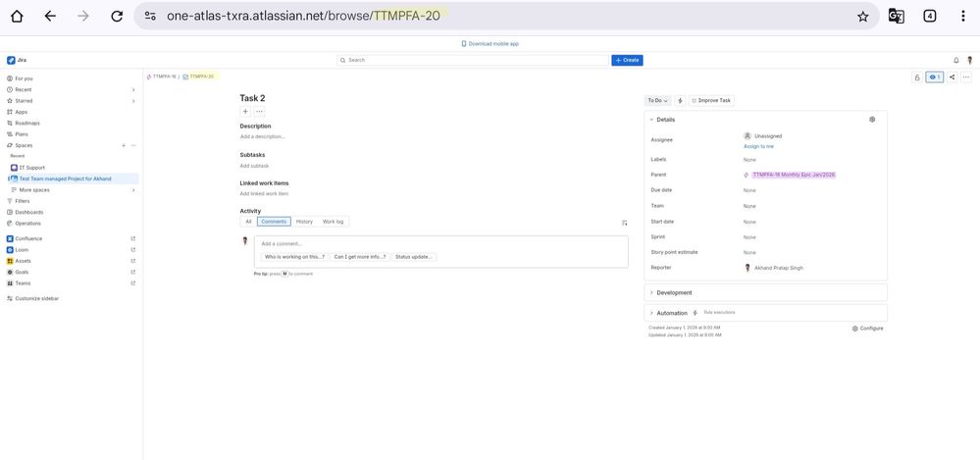Click Add a description field

(263, 136)
